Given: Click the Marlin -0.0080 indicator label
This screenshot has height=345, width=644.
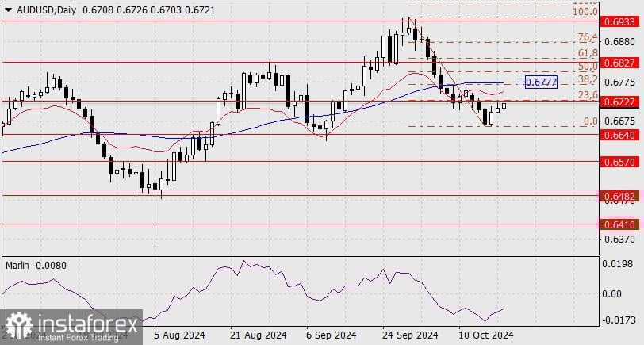Looking at the screenshot, I should tap(36, 266).
